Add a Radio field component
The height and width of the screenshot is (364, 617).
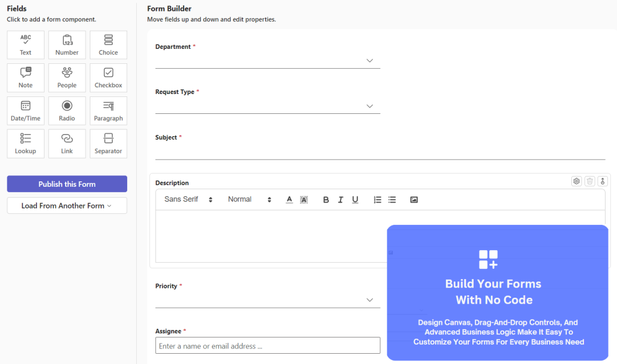pyautogui.click(x=67, y=110)
